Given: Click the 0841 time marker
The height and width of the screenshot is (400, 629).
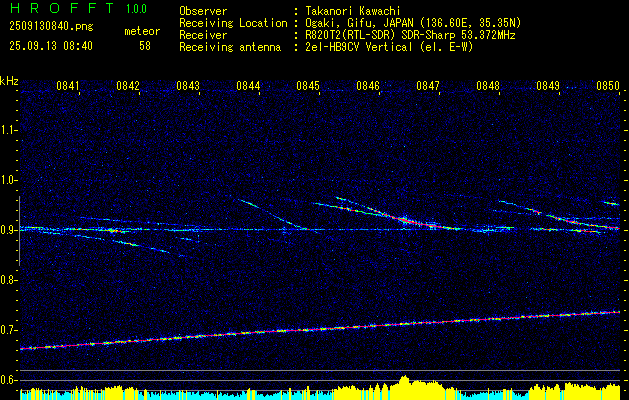Looking at the screenshot, I should pyautogui.click(x=68, y=86).
